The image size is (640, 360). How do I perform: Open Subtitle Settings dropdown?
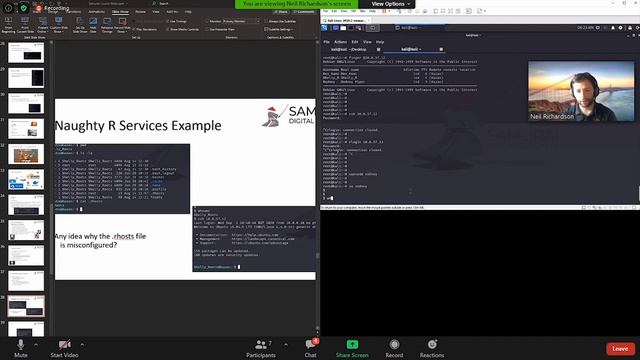[279, 29]
